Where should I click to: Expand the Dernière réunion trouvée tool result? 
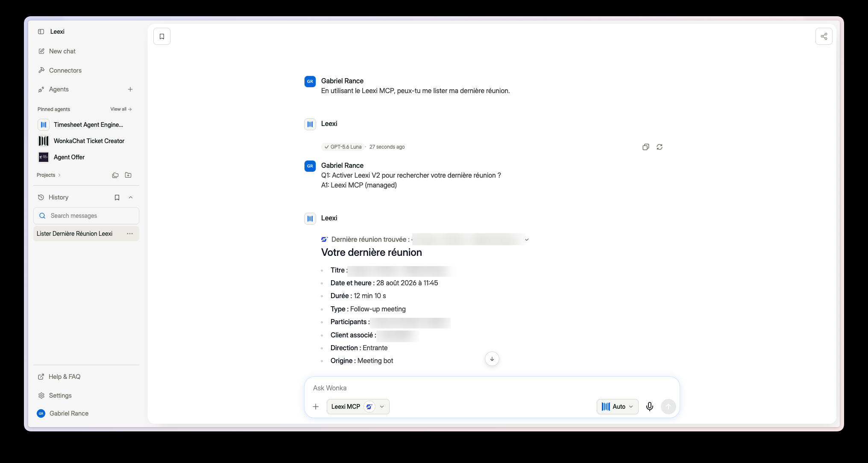click(527, 240)
